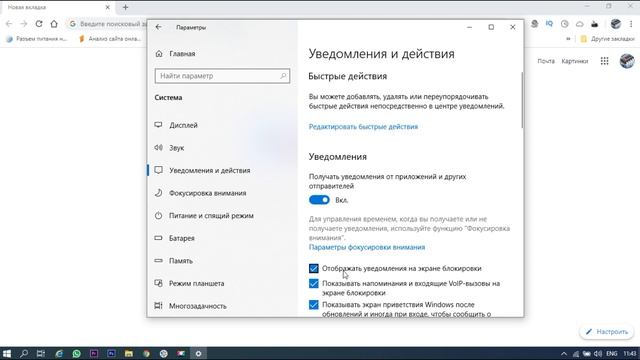
Task: Uncheck reminders and VoIP calls on lock screen
Action: [x=313, y=283]
